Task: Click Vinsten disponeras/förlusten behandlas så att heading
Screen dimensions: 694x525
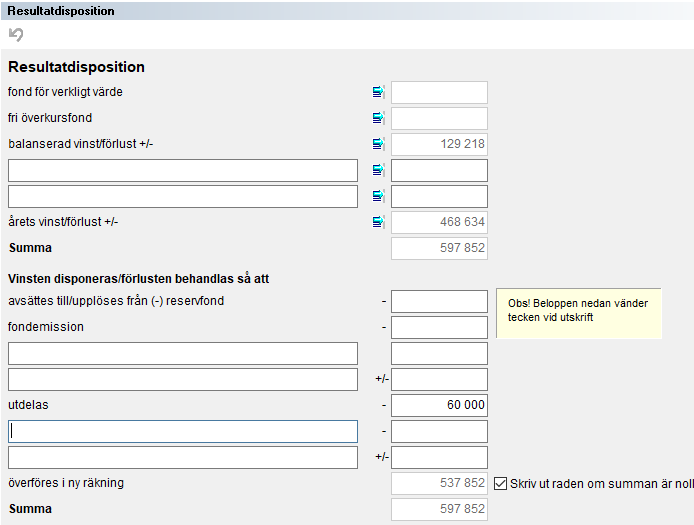Action: pyautogui.click(x=139, y=279)
